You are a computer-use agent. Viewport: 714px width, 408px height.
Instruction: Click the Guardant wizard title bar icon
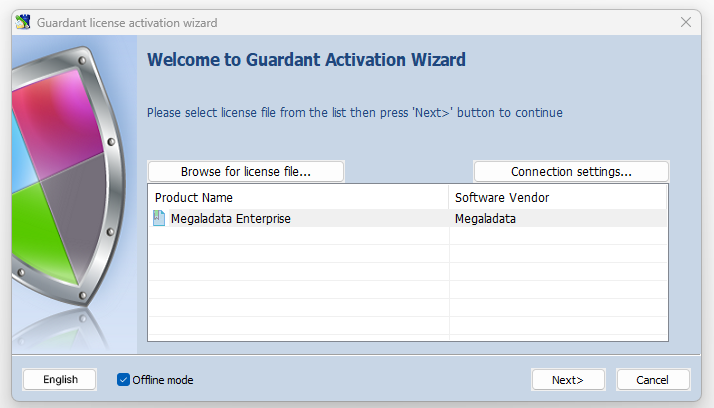23,22
